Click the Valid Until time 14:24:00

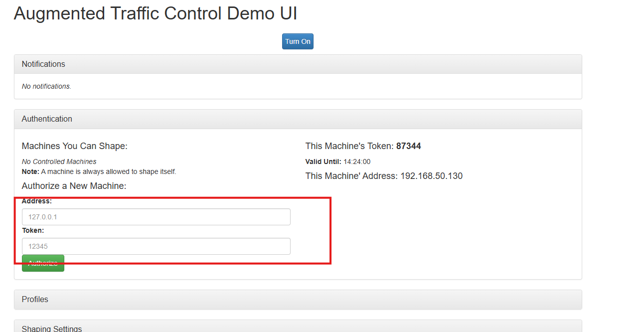[x=356, y=162]
